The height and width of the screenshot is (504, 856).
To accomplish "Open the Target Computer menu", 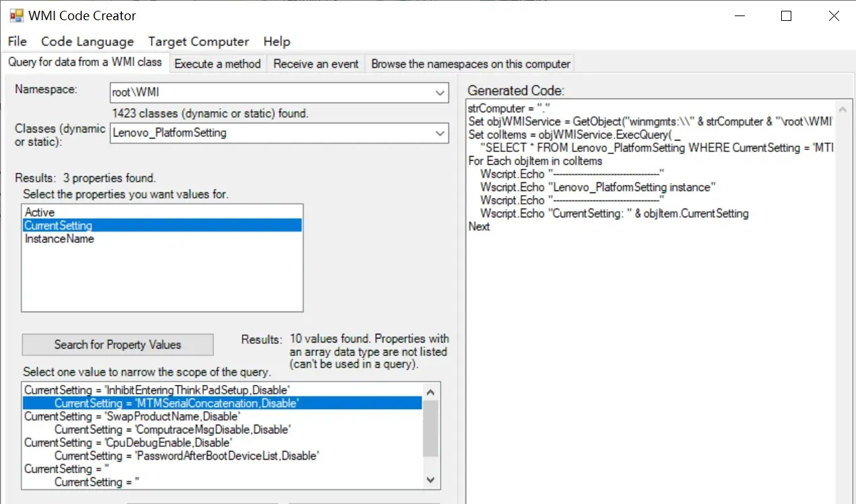I will click(199, 41).
